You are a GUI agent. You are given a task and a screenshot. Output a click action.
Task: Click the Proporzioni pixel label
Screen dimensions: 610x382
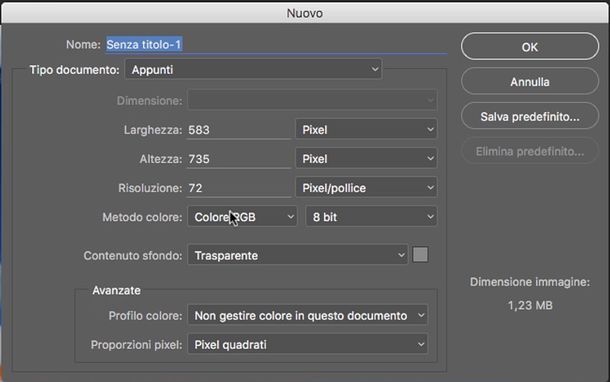coord(136,345)
